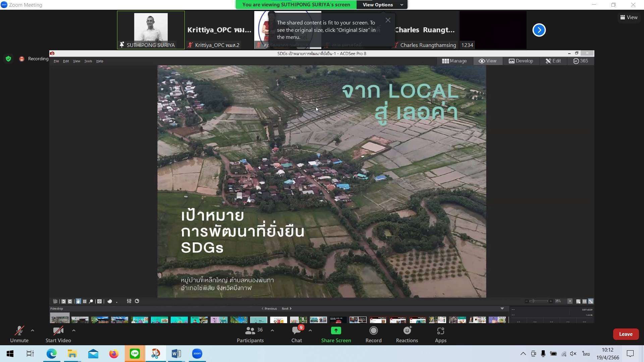Image resolution: width=644 pixels, height=362 pixels.
Task: Click Share Screen button
Action: coord(336,335)
